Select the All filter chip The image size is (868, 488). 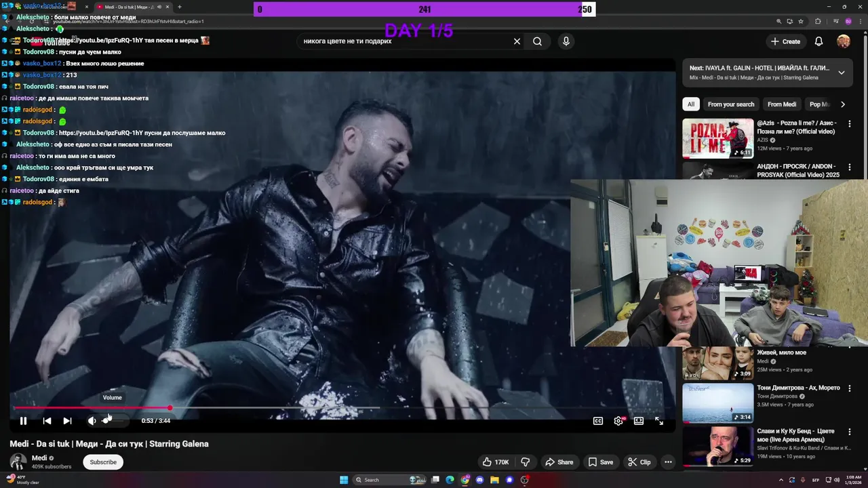click(x=691, y=104)
